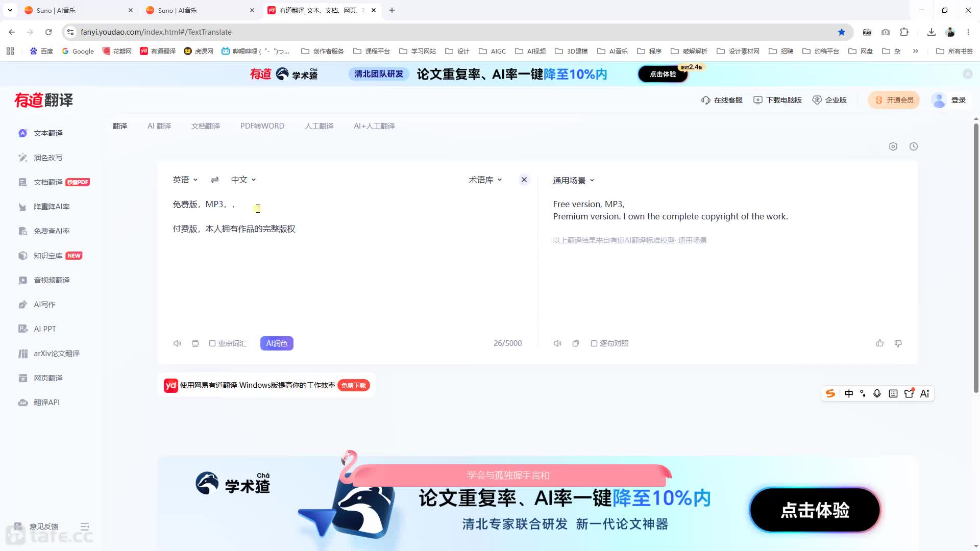Click 下载电脑版 link
This screenshot has width=980, height=551.
[x=777, y=100]
